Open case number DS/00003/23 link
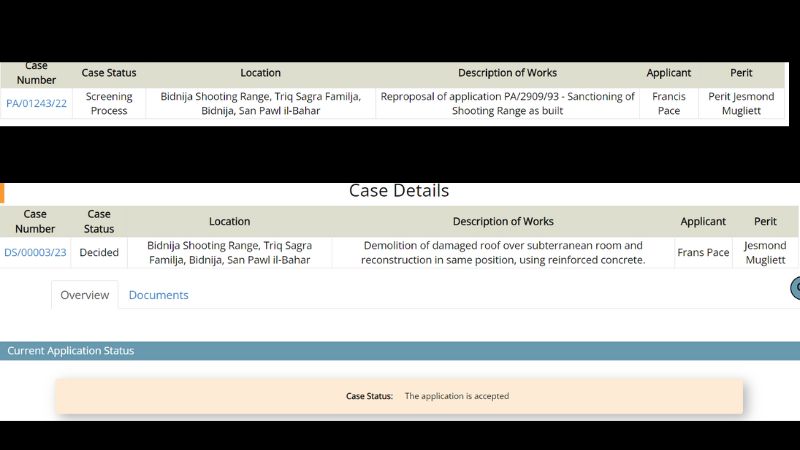Viewport: 800px width, 450px height. [x=35, y=253]
